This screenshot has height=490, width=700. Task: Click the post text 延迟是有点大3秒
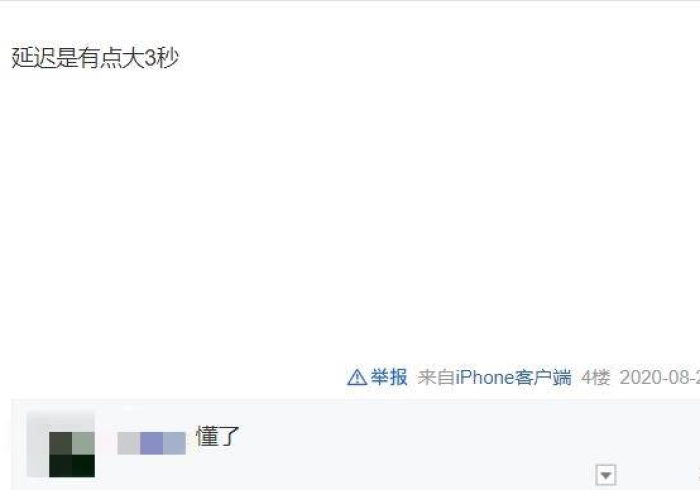(x=95, y=58)
